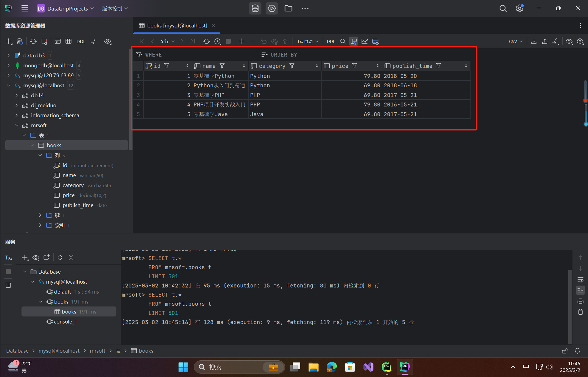Close the books editor tab

(214, 26)
